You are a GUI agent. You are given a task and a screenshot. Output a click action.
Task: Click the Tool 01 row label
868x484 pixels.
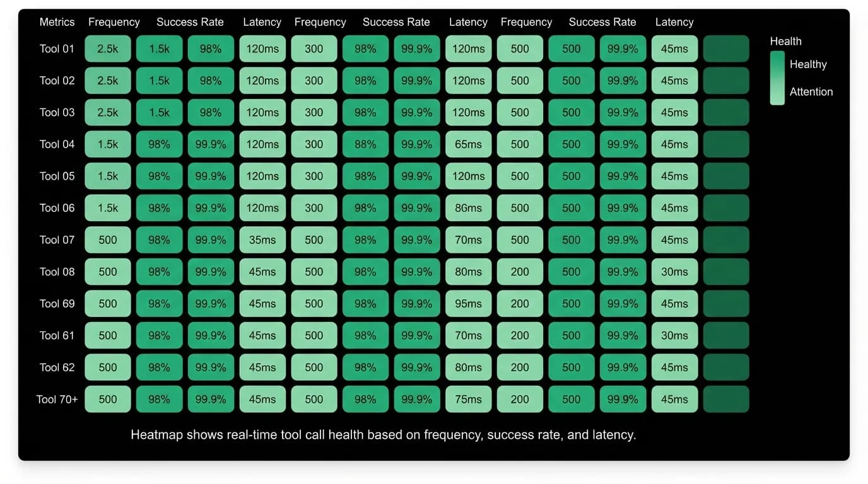pos(57,49)
